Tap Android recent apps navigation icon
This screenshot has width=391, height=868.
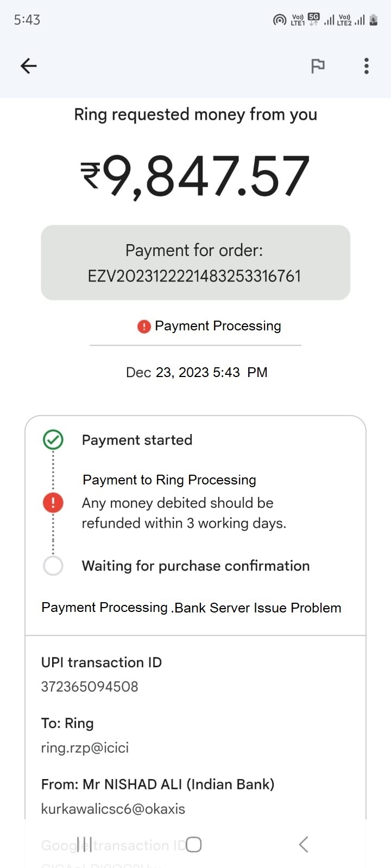click(84, 844)
